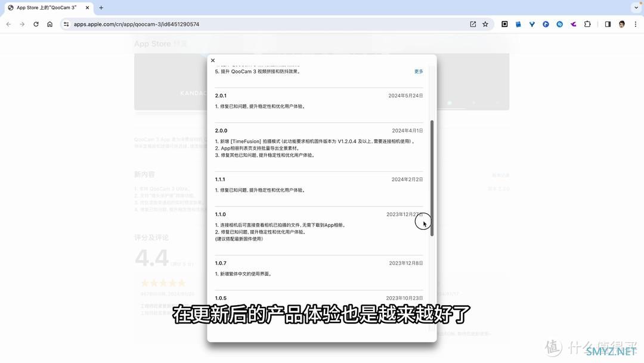Bookmark this page with the star
The image size is (644, 363).
tap(485, 24)
